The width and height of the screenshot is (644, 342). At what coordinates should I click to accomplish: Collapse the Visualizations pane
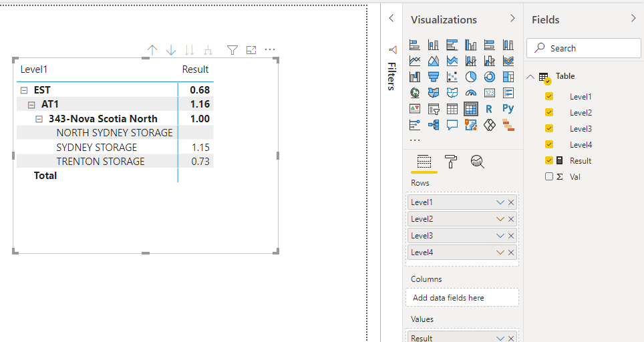point(512,19)
